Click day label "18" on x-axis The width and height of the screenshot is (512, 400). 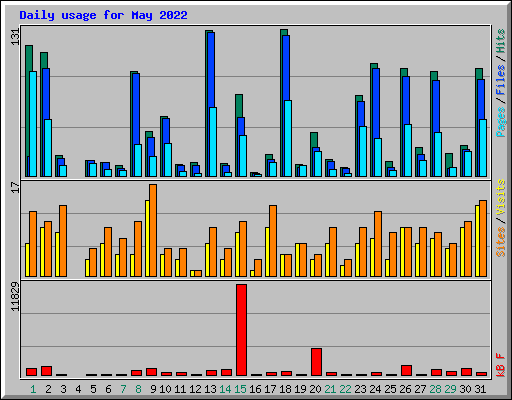(x=285, y=389)
